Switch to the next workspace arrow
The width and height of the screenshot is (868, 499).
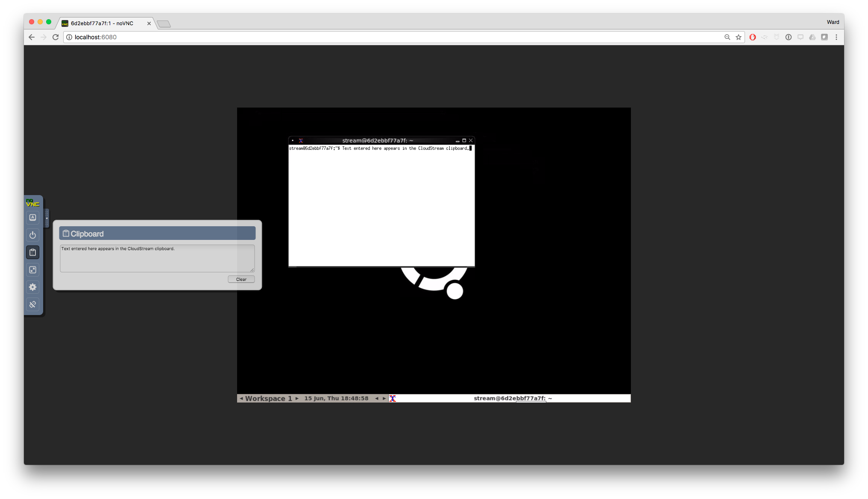point(297,398)
